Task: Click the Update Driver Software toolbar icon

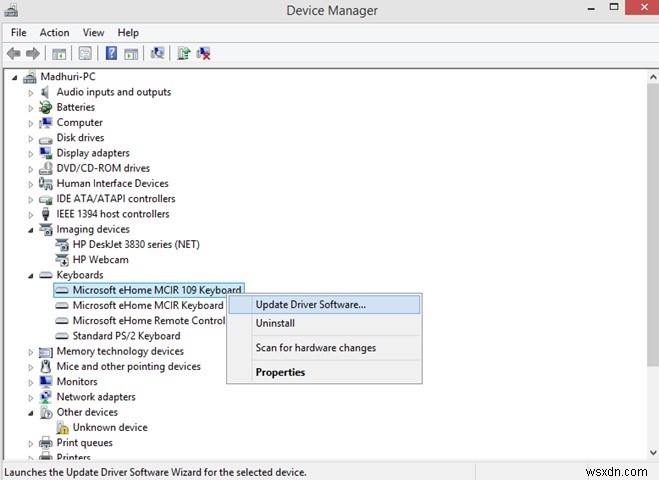Action: [184, 53]
